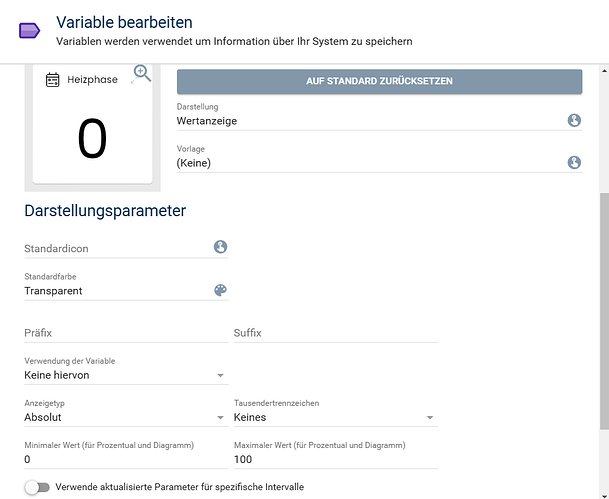Open the Standardicon picker icon

[x=220, y=247]
